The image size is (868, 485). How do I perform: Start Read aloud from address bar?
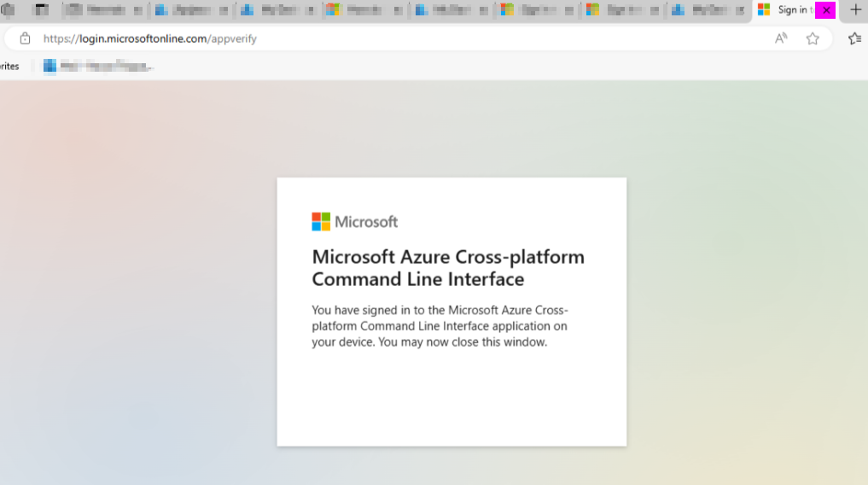(x=781, y=38)
